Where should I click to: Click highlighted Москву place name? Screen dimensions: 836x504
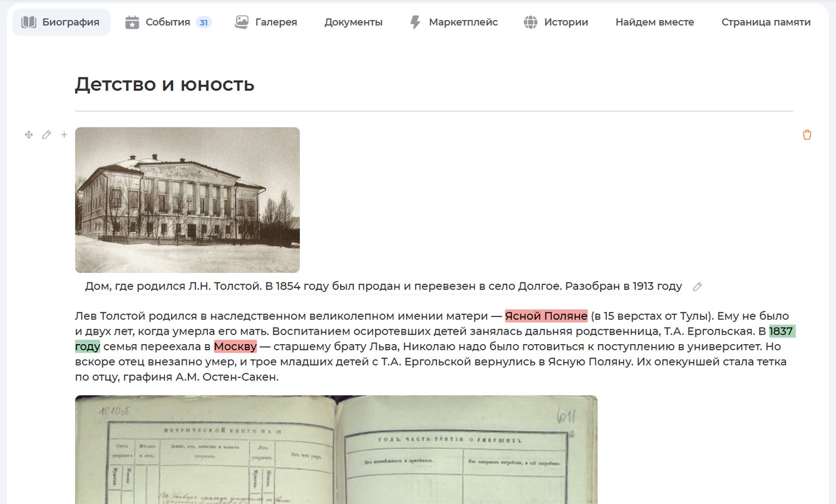point(235,346)
